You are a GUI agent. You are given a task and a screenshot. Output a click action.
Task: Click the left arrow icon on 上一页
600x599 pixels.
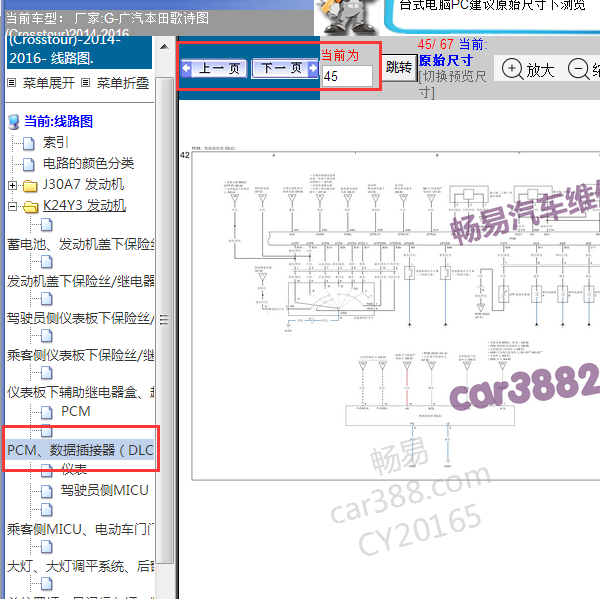(x=186, y=69)
